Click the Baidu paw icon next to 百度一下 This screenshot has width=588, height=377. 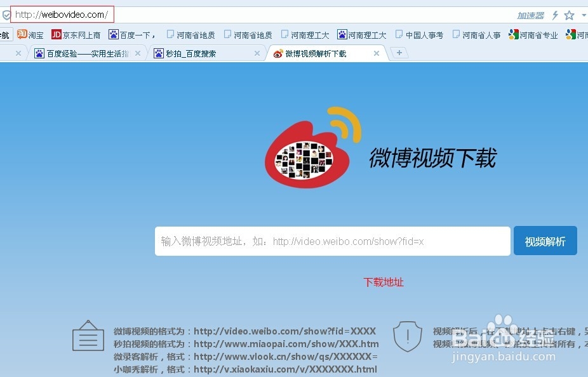click(x=114, y=34)
